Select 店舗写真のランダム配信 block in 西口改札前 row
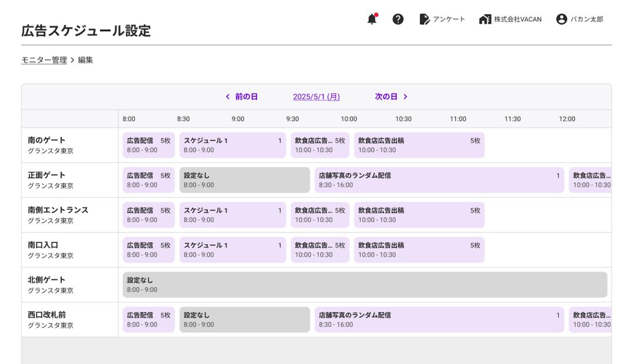Screen dimensions: 633x364 coord(439,319)
